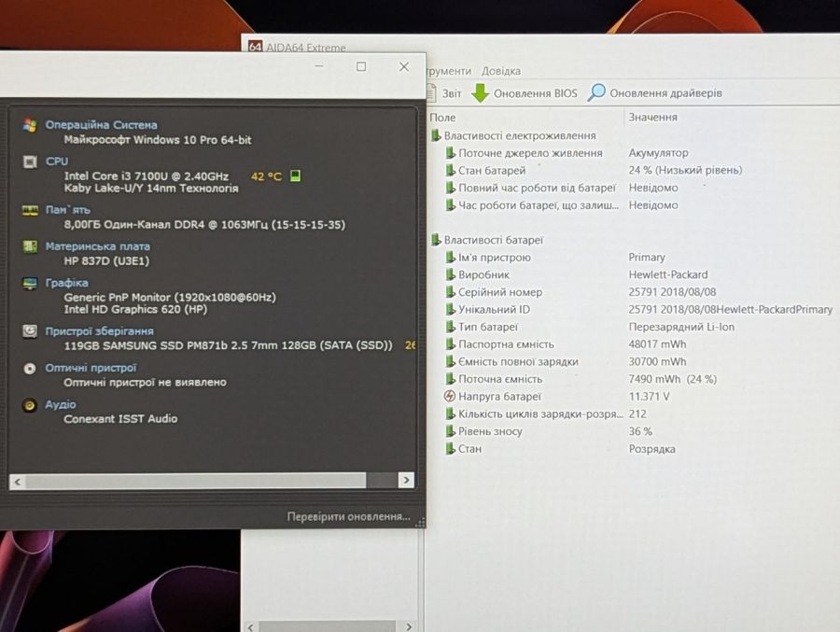Open the partially visible Інструменти menu

point(449,71)
